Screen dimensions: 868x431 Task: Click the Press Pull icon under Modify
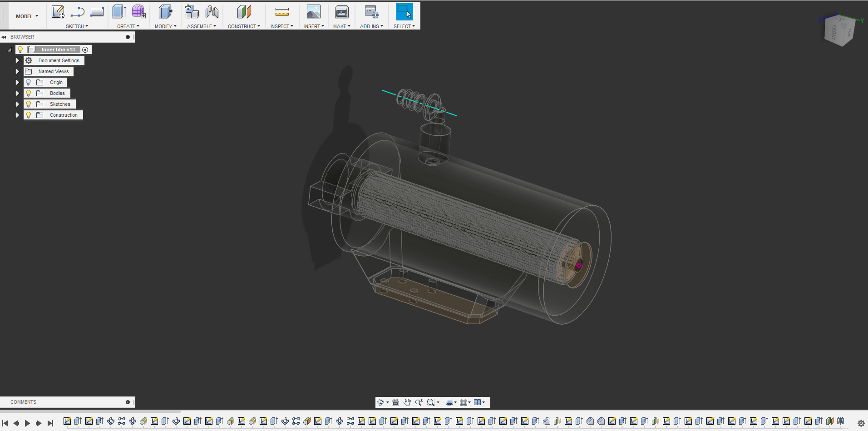(165, 12)
